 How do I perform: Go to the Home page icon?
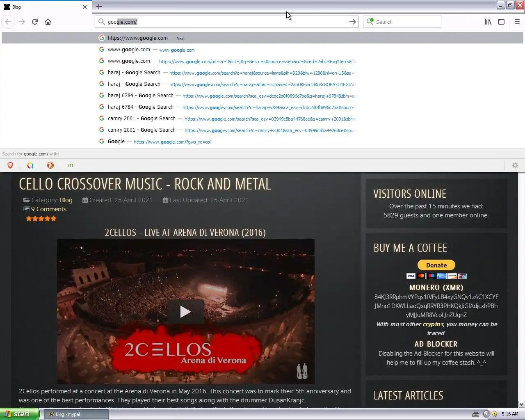click(48, 22)
